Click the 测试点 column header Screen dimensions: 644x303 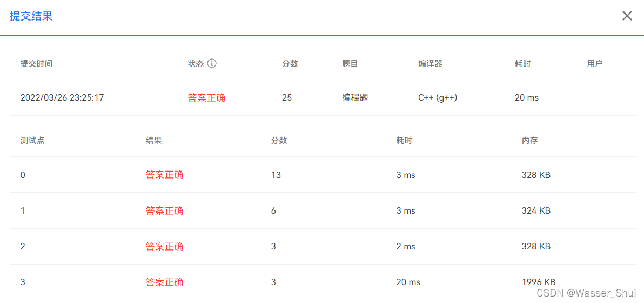coord(32,140)
